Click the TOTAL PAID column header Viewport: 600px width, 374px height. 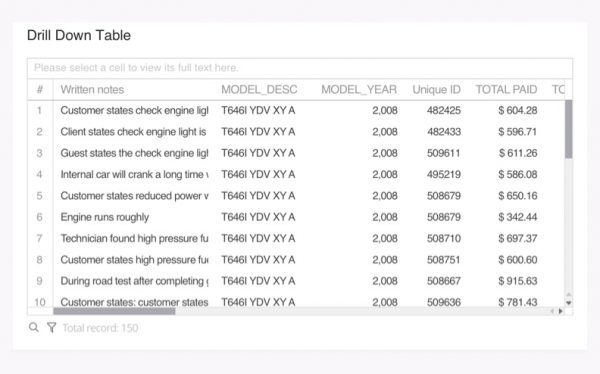pyautogui.click(x=506, y=90)
